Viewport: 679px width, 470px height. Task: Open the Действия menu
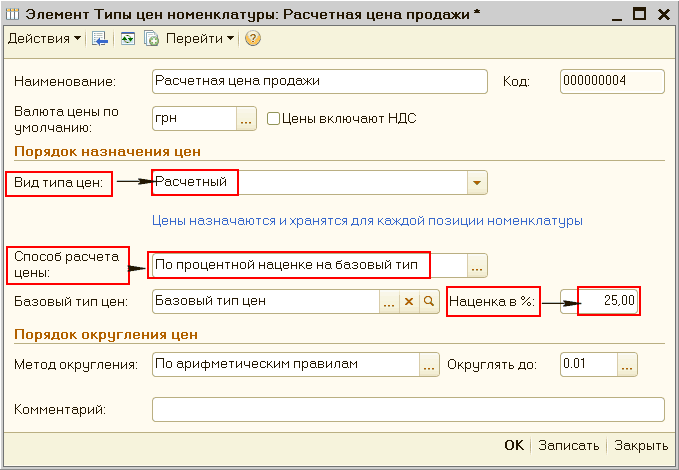click(45, 39)
